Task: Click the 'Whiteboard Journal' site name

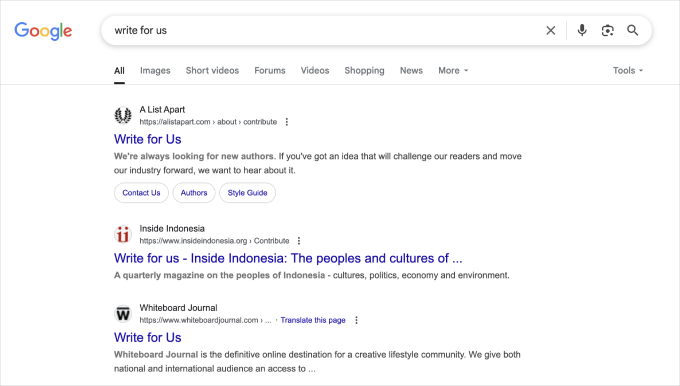Action: pos(178,308)
